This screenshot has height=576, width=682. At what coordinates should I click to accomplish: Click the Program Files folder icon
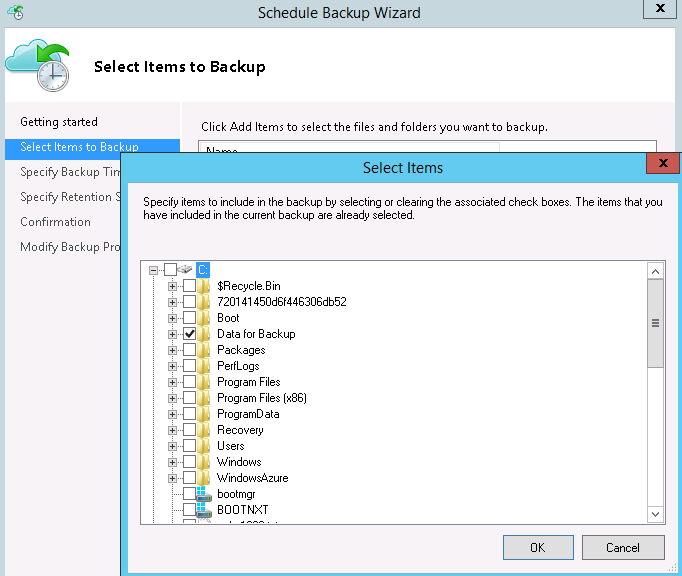(204, 382)
